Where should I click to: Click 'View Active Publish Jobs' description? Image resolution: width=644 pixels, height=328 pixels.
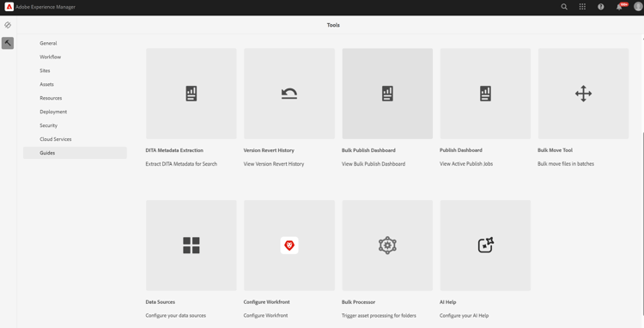466,164
